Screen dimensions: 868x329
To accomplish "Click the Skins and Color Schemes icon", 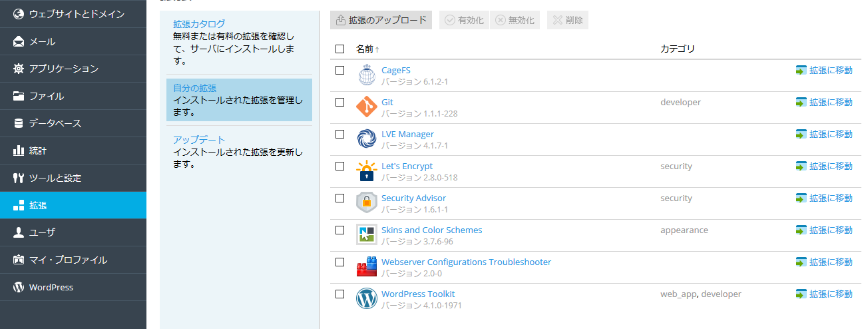I will [x=366, y=234].
